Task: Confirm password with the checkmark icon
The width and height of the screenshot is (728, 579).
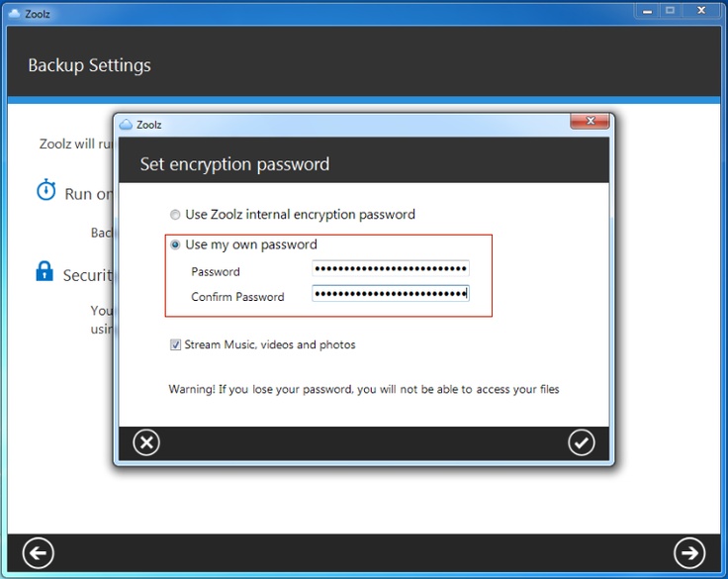Action: (x=582, y=442)
